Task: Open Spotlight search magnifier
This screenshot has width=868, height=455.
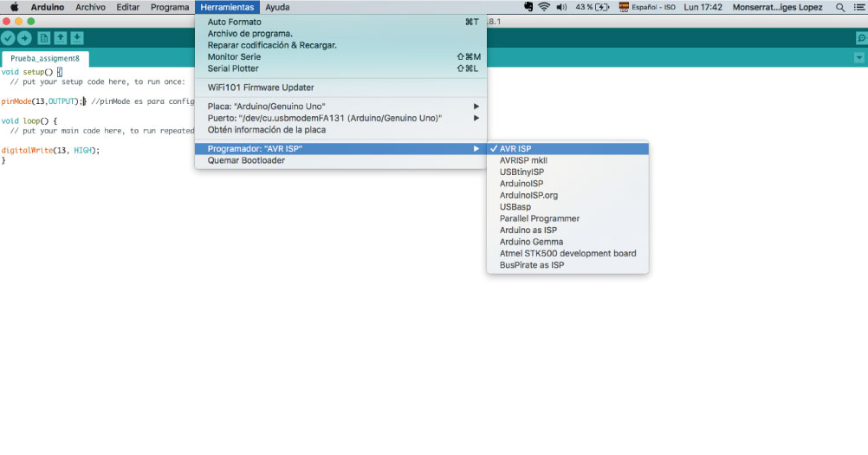Action: (x=840, y=7)
